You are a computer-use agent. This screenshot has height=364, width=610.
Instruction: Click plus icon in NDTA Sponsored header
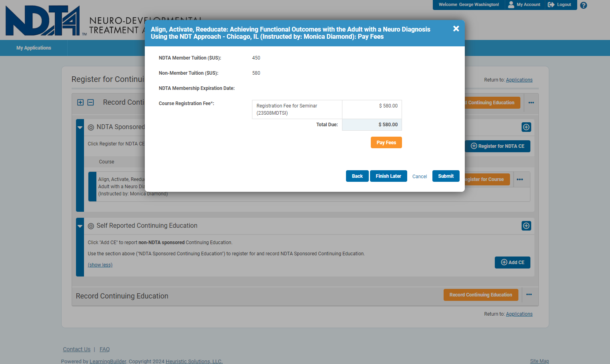click(526, 127)
